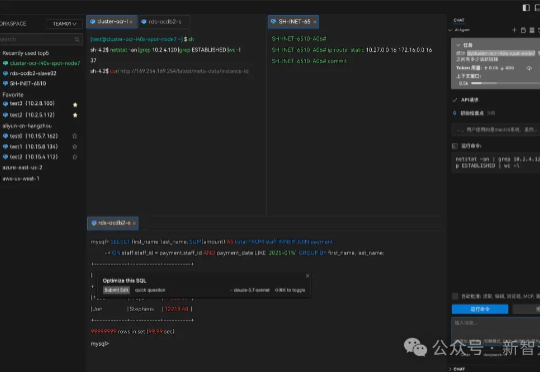Screen dimensions: 540x372
Task: Expand the azure-east-us-2 group
Action: pos(22,167)
